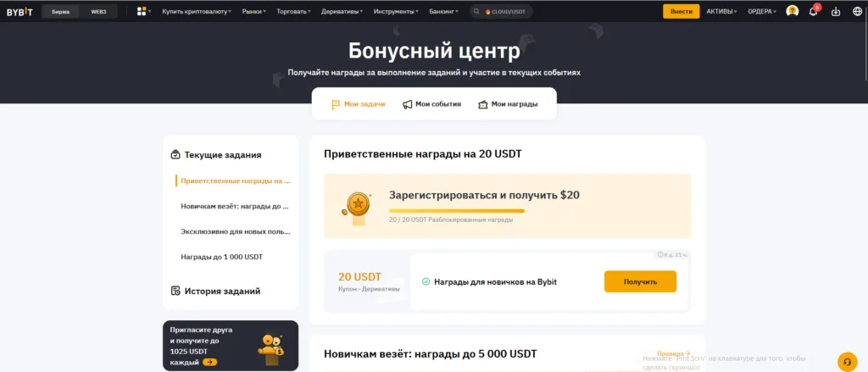Select the Мои события tab
This screenshot has width=868, height=372.
[x=431, y=103]
